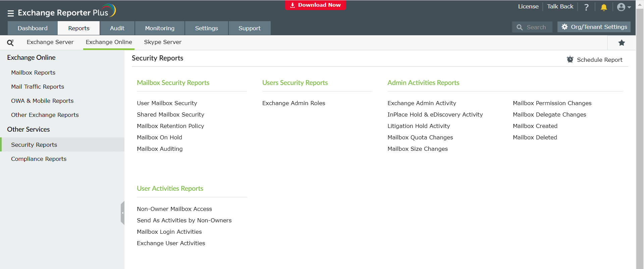Open Compliance Reports in the sidebar
This screenshot has height=269, width=644.
[x=39, y=159]
